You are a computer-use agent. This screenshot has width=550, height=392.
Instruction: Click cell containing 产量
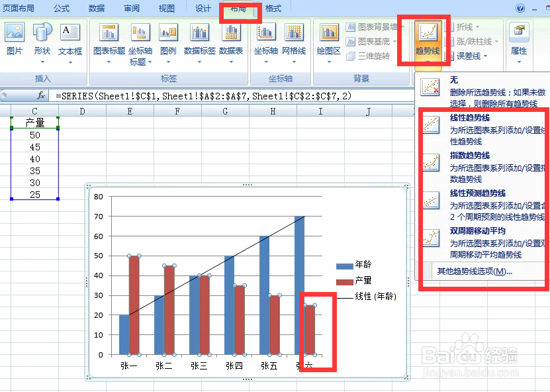coord(34,122)
